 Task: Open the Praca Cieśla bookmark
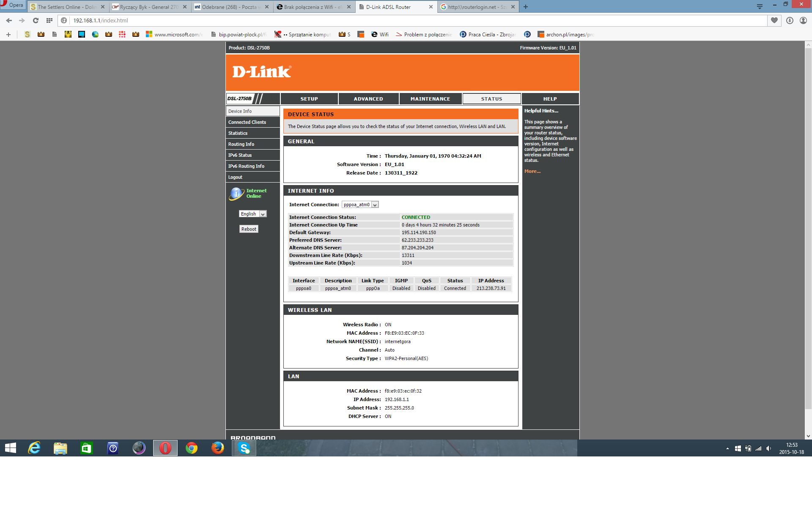[488, 35]
